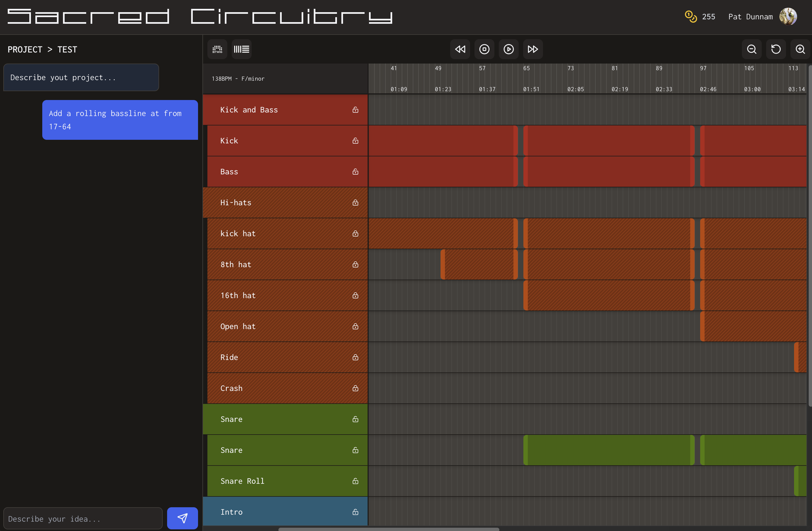Click the fast-forward button
This screenshot has width=812, height=531.
click(x=532, y=49)
